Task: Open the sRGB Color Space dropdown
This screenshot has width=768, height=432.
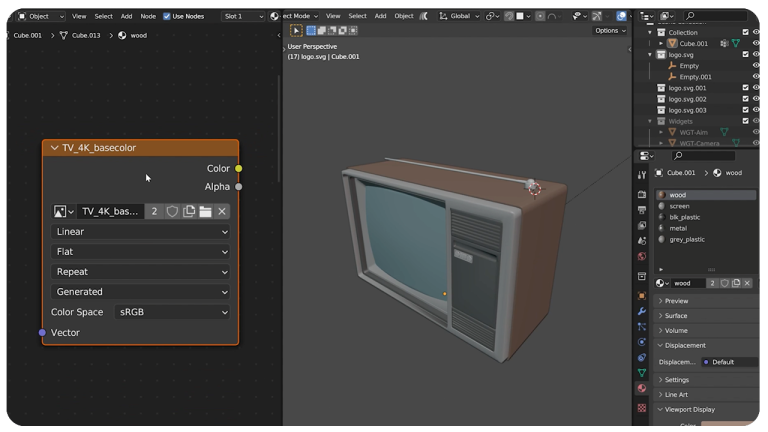Action: click(172, 312)
